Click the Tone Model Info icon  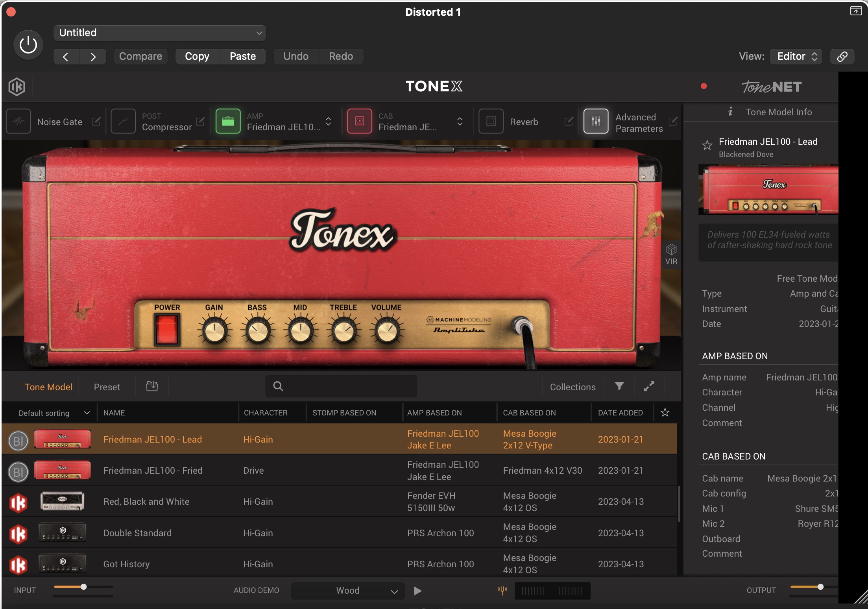coord(730,112)
